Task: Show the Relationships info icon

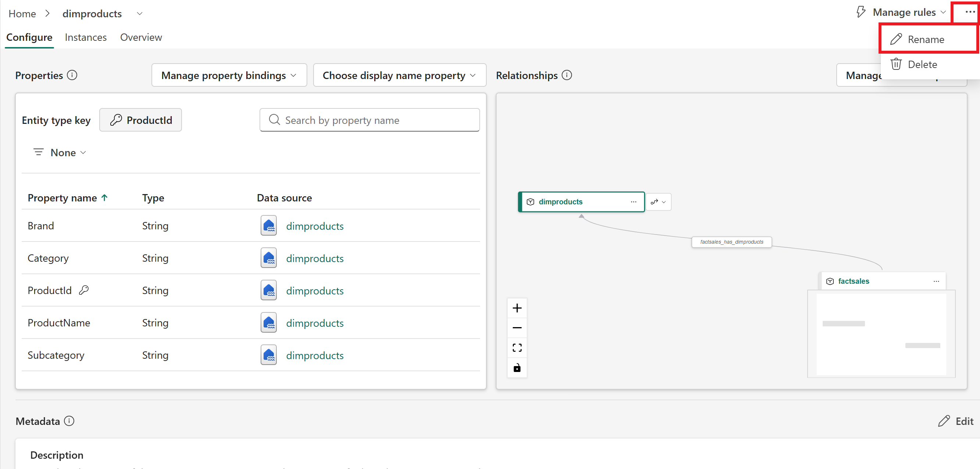Action: tap(566, 75)
